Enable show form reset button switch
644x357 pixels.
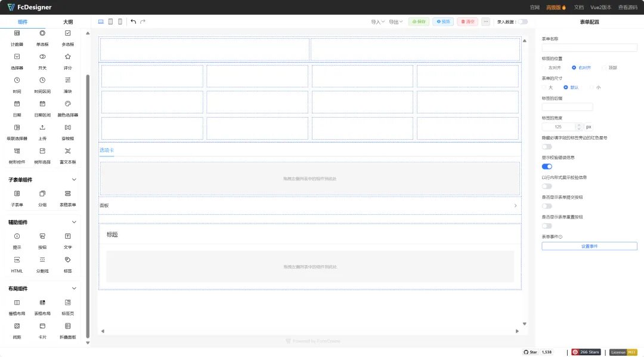pyautogui.click(x=547, y=226)
